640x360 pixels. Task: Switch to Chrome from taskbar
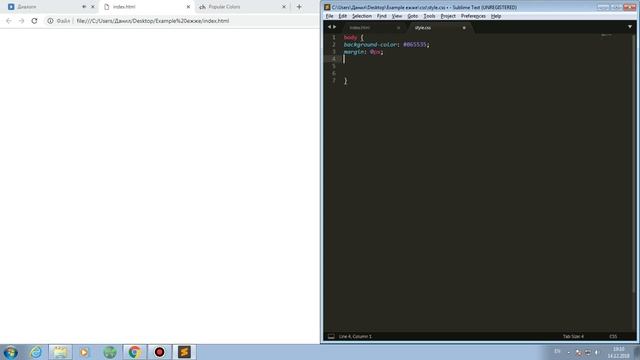coord(135,352)
